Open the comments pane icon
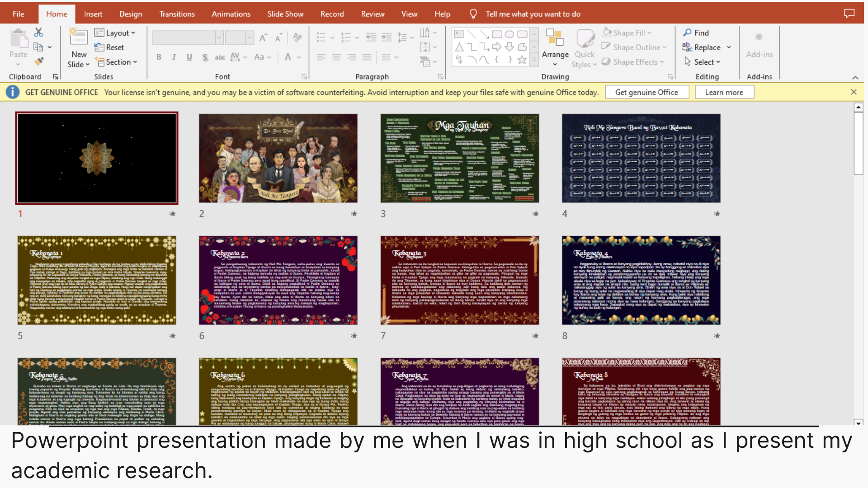Viewport: 868px width, 488px height. [x=849, y=14]
